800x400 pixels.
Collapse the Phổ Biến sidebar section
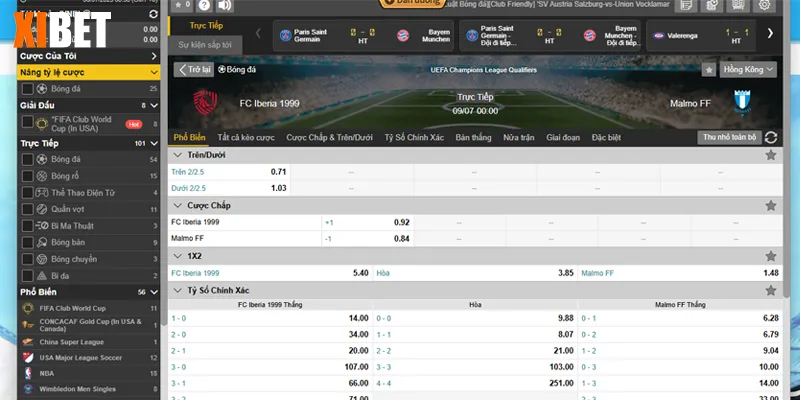click(153, 292)
